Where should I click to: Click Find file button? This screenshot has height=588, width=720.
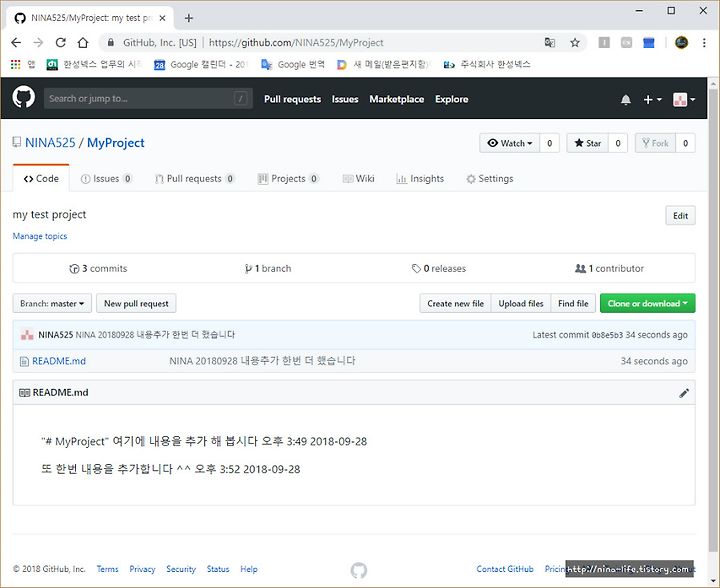point(573,303)
